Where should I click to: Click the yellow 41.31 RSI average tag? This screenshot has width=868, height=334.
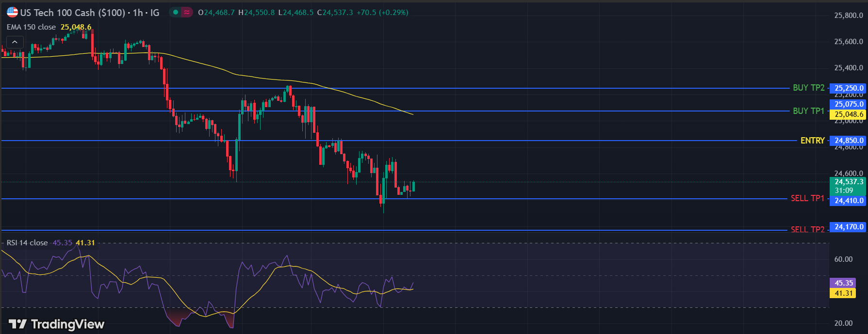843,293
